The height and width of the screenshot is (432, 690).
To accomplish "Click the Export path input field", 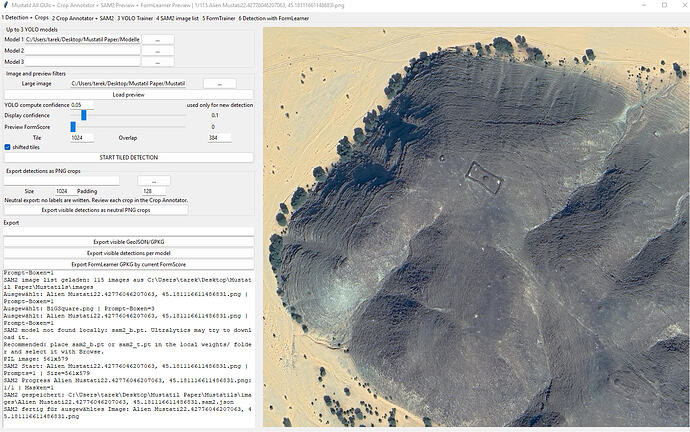I will pyautogui.click(x=129, y=231).
